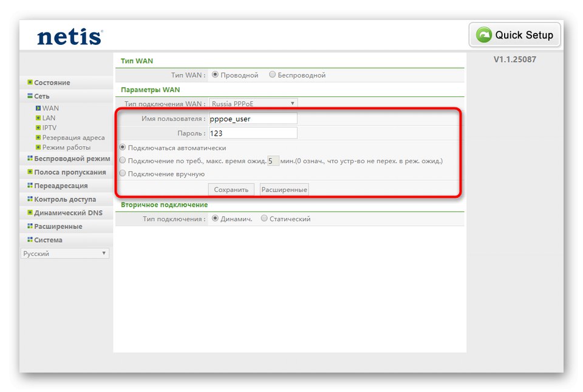Click the Режим работы bullet icon
Viewport: 583px width, 392px height.
coord(38,147)
